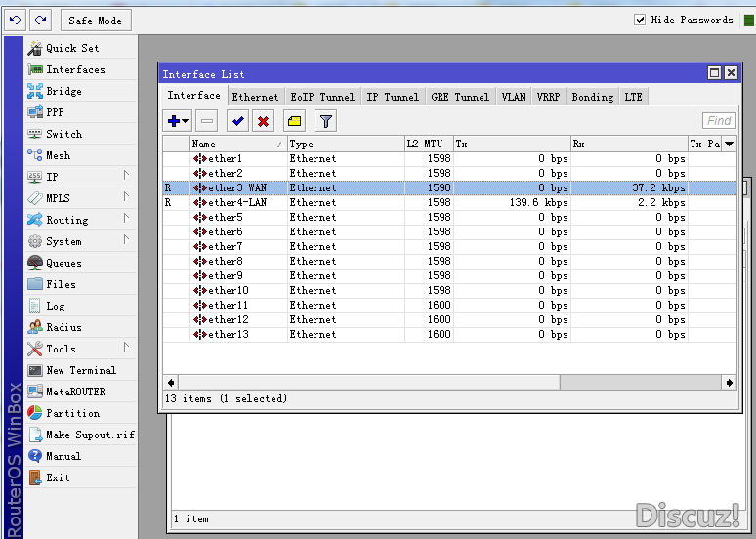The width and height of the screenshot is (756, 539).
Task: Switch to the EoIP Tunnel tab
Action: click(322, 97)
